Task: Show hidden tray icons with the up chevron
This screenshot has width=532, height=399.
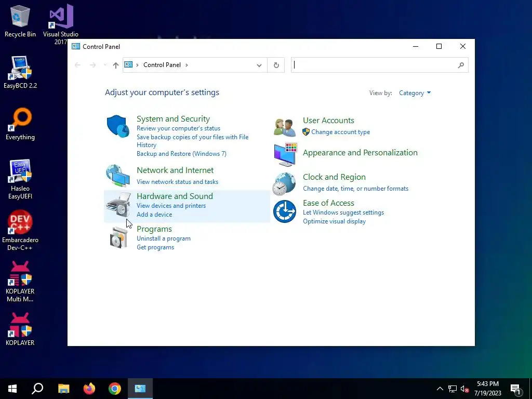Action: pos(440,389)
